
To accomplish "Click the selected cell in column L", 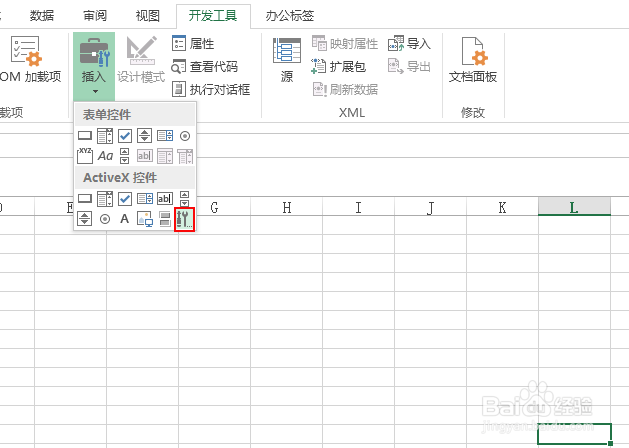I will click(x=574, y=434).
